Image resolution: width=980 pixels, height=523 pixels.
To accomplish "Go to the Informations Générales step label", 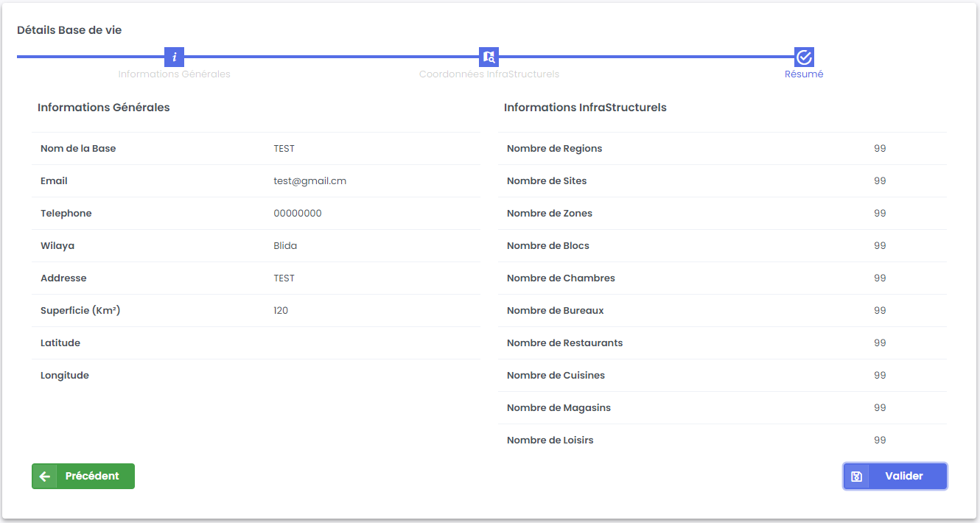I will 174,74.
